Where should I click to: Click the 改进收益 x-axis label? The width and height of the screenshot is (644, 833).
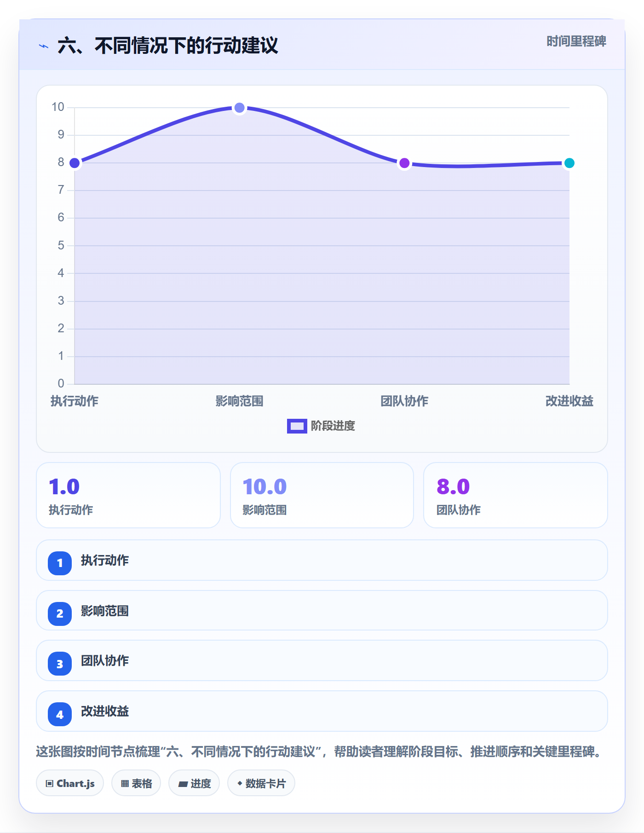tap(569, 401)
